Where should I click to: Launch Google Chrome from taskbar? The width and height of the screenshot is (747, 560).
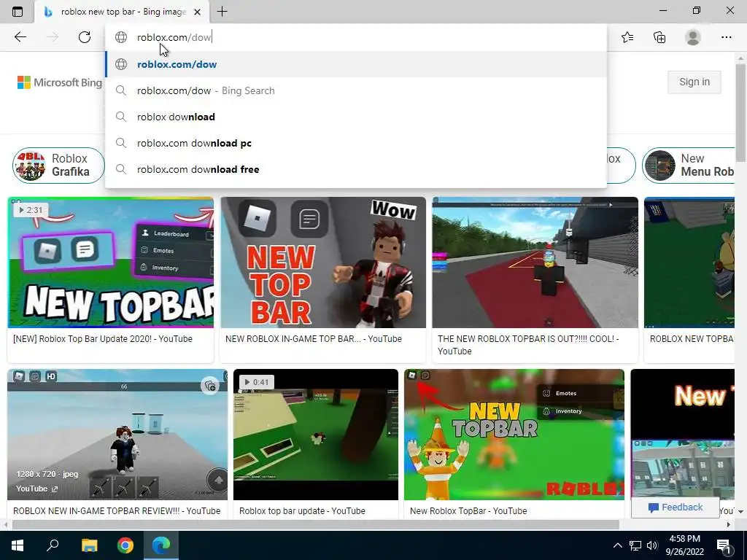tap(125, 545)
